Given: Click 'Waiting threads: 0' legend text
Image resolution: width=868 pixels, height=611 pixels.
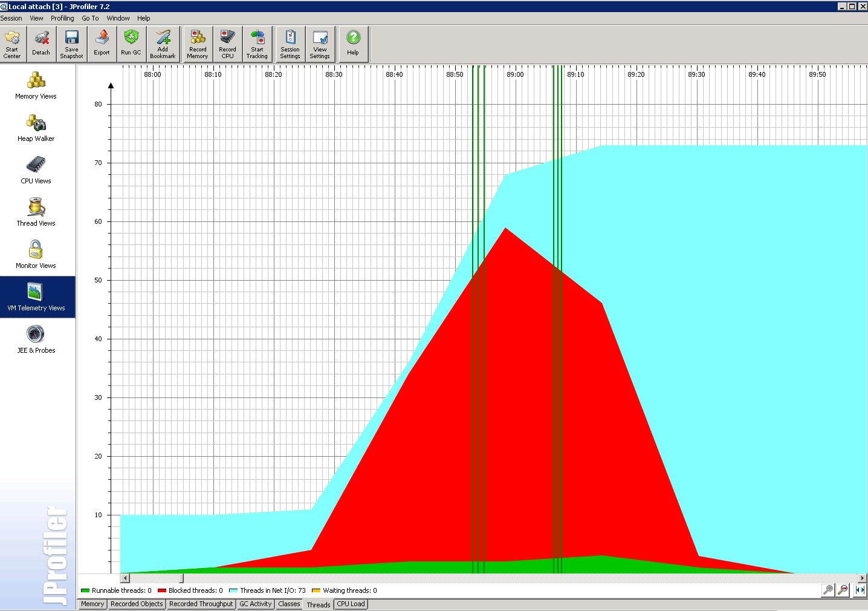Looking at the screenshot, I should (350, 590).
